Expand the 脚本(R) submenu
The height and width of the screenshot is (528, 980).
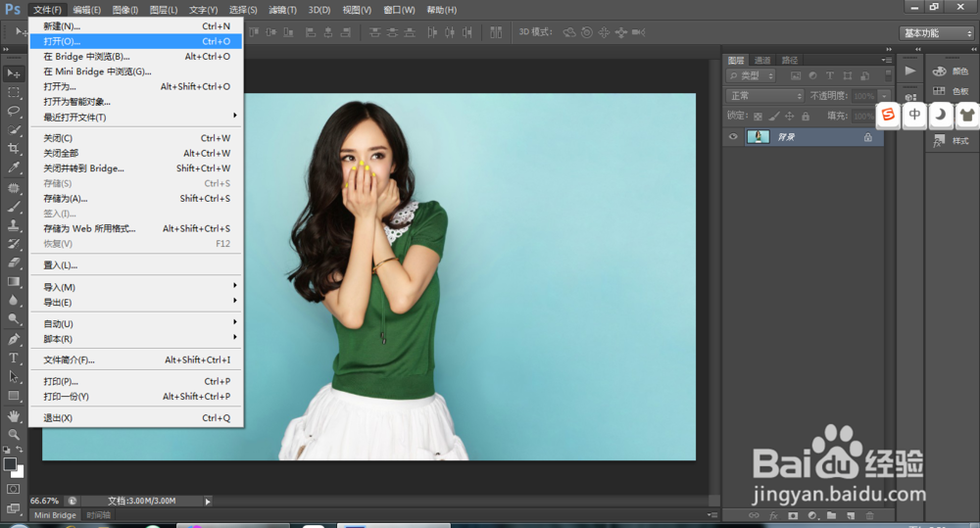coord(136,339)
